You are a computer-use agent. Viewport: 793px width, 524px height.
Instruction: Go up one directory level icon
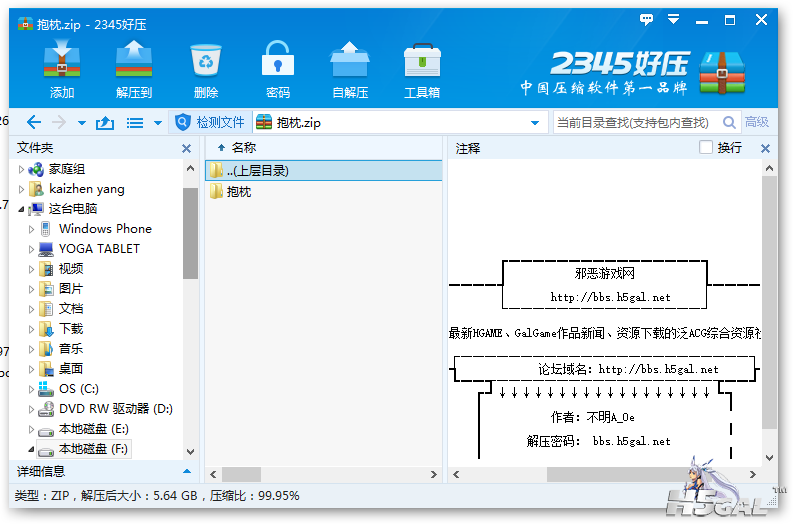click(105, 122)
